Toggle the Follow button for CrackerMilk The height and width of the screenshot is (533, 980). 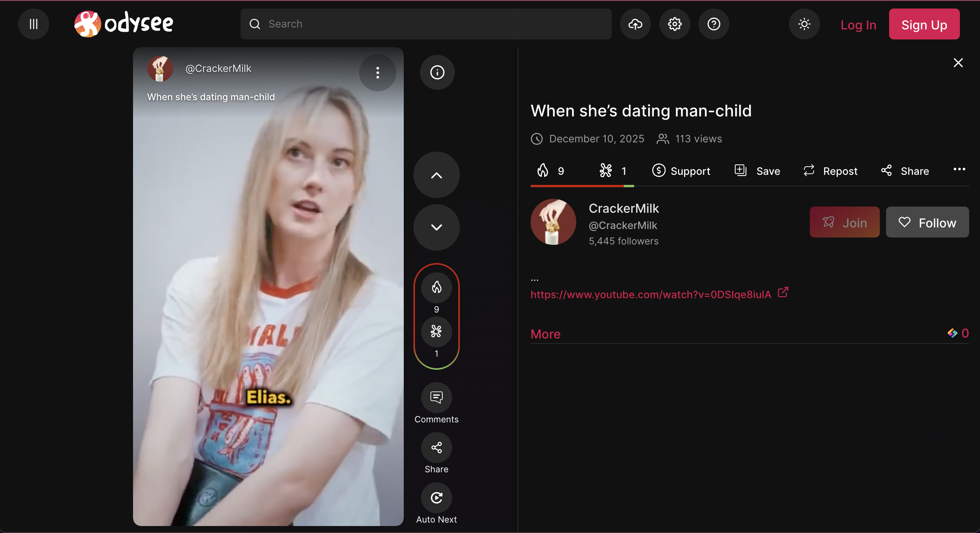(927, 222)
